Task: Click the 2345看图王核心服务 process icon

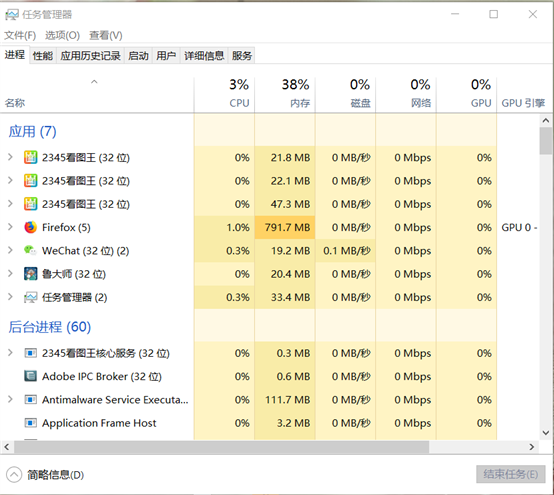Action: [30, 353]
